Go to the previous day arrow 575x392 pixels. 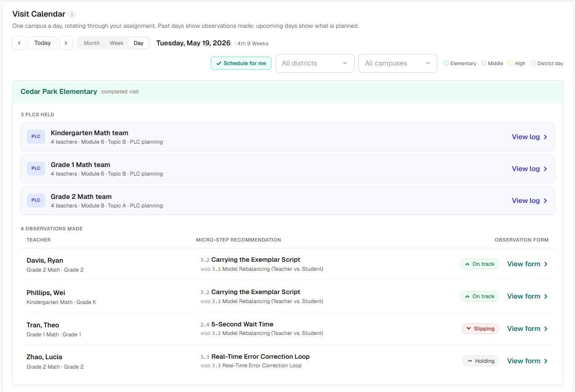pyautogui.click(x=19, y=43)
